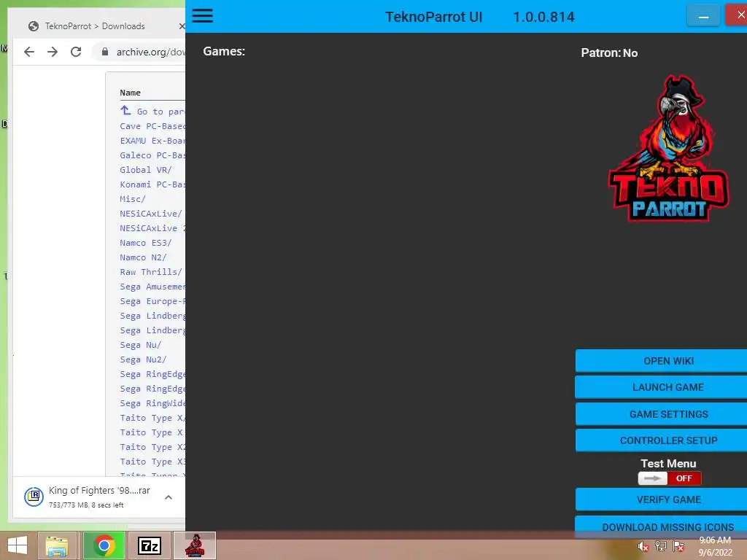Open the EXAMU Ex-Board folder link

click(152, 141)
